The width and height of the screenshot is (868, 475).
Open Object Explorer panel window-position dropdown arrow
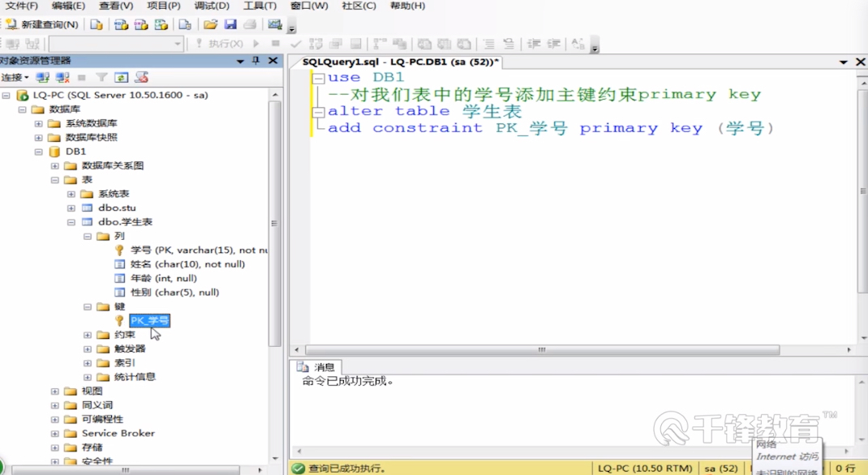click(240, 61)
